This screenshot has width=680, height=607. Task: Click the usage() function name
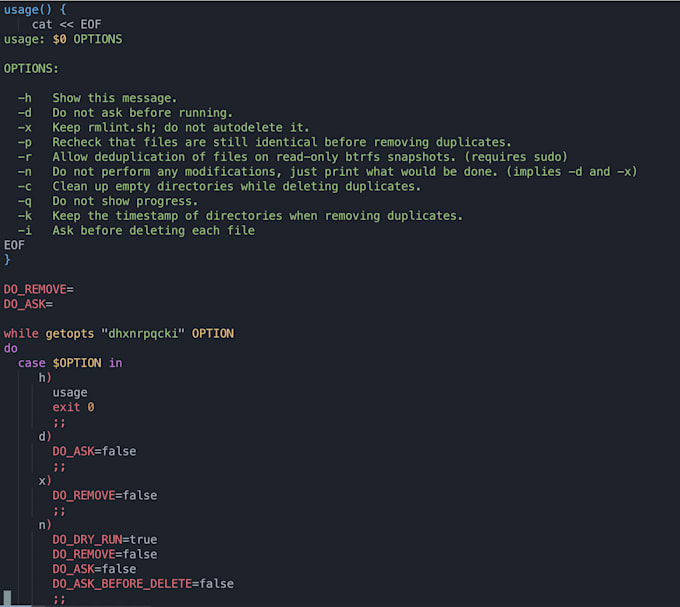(22, 9)
